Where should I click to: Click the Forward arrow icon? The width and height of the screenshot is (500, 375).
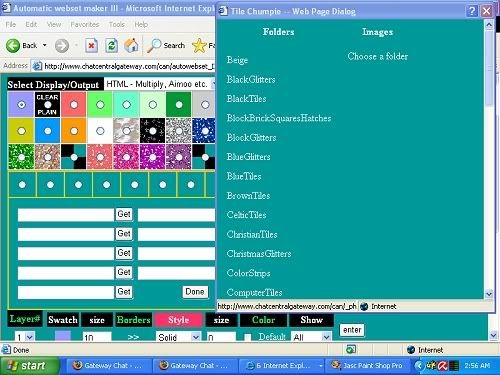(x=62, y=46)
